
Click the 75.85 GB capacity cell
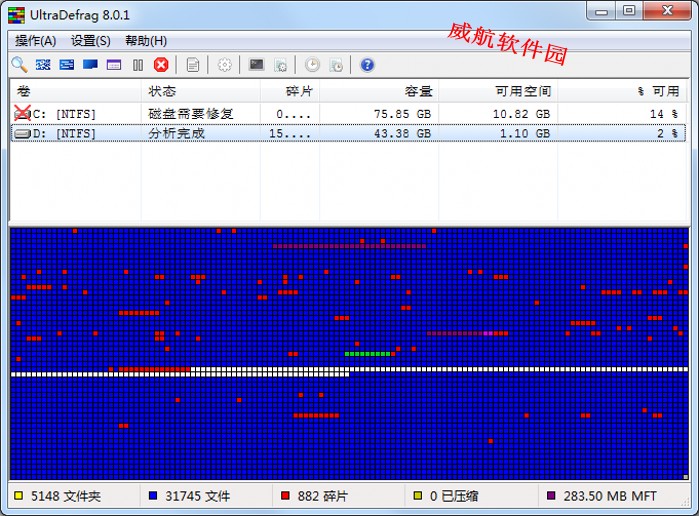click(x=402, y=114)
